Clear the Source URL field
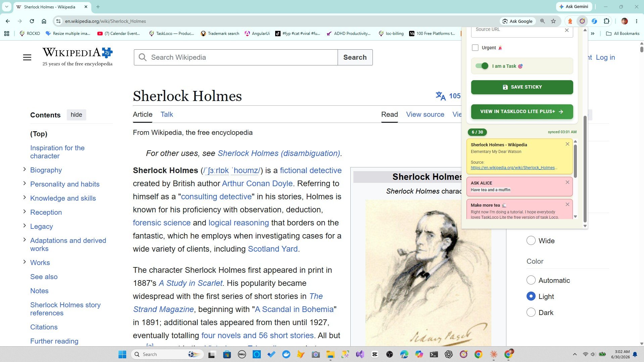Image resolution: width=644 pixels, height=362 pixels. point(567,30)
